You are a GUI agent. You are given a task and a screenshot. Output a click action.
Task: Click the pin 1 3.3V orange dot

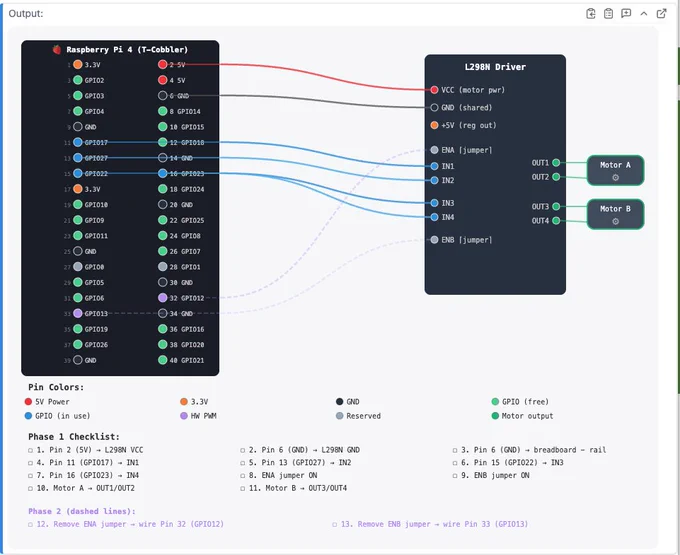[x=78, y=65]
